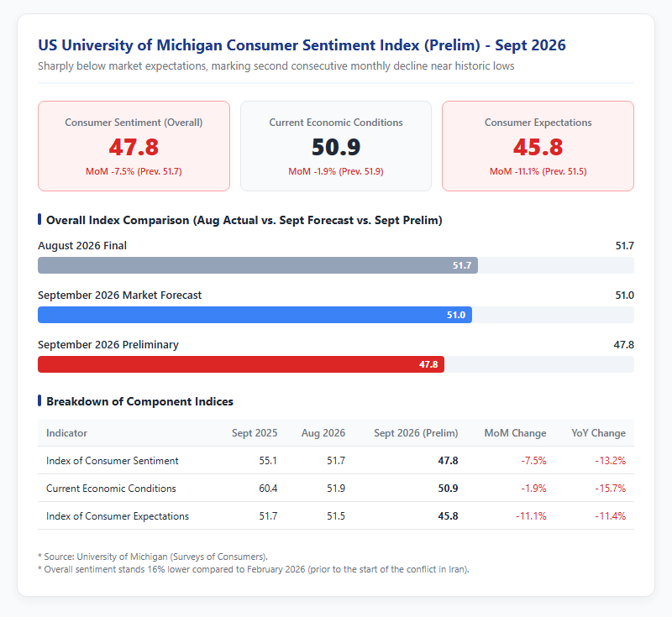Viewport: 672px width, 617px height.
Task: Click the -13.2% YoY change value
Action: click(x=611, y=461)
